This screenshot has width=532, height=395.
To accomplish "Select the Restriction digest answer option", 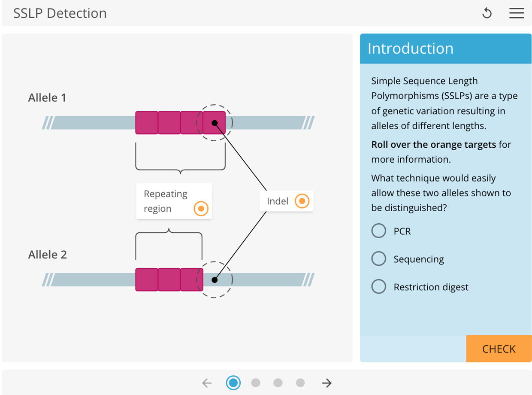I will click(378, 286).
